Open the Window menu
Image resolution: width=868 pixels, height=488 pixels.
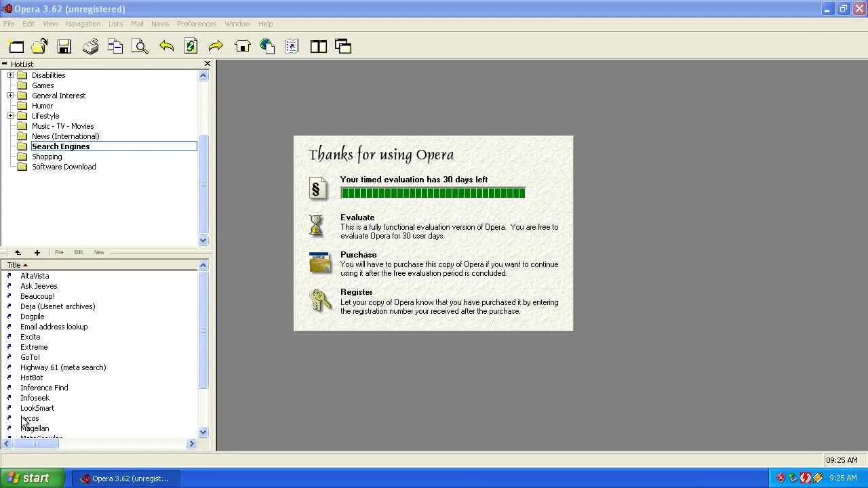[x=237, y=24]
